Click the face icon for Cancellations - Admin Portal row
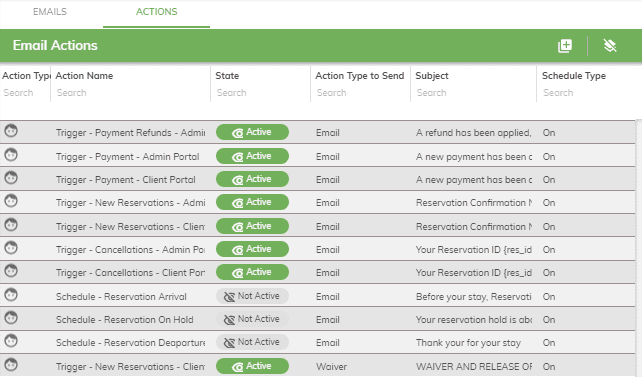642x377 pixels. pos(11,248)
